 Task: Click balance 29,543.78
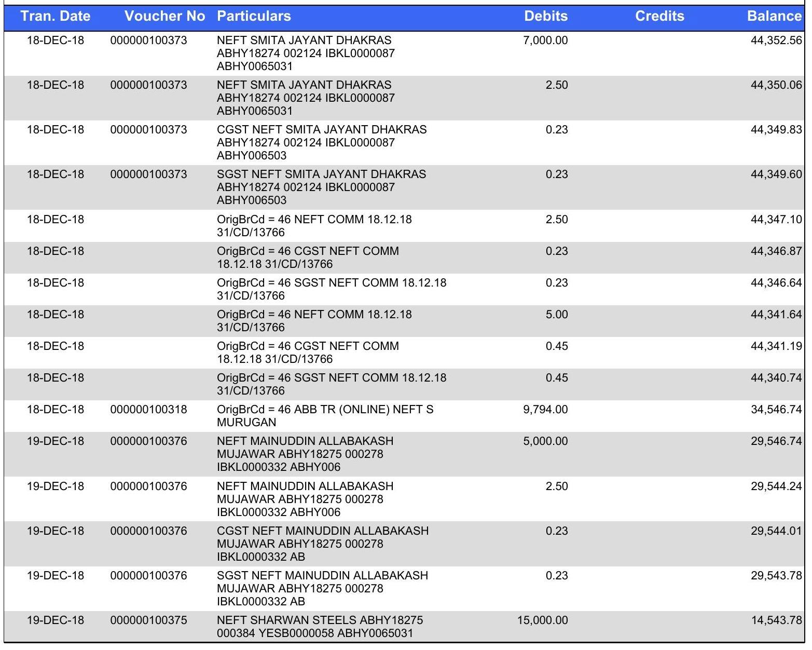(776, 576)
